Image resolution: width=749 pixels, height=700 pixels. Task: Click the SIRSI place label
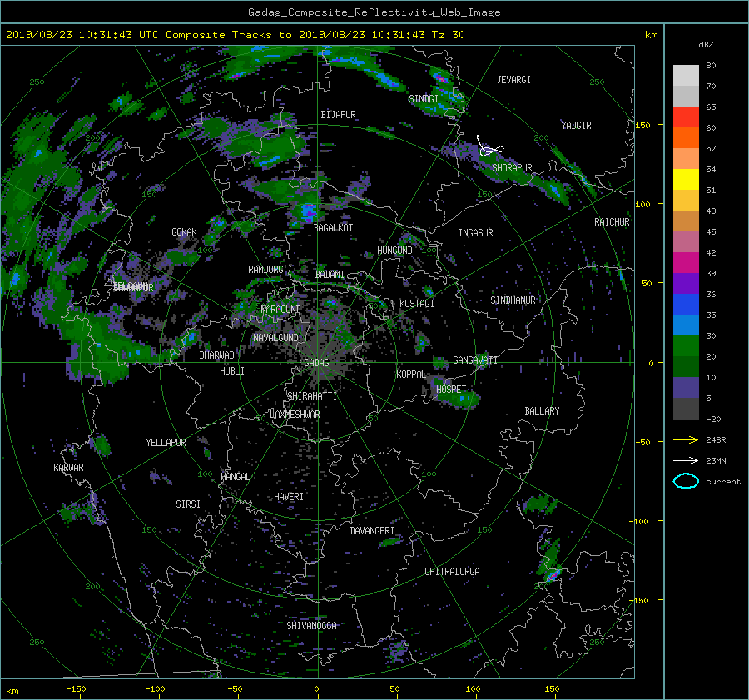coord(188,504)
